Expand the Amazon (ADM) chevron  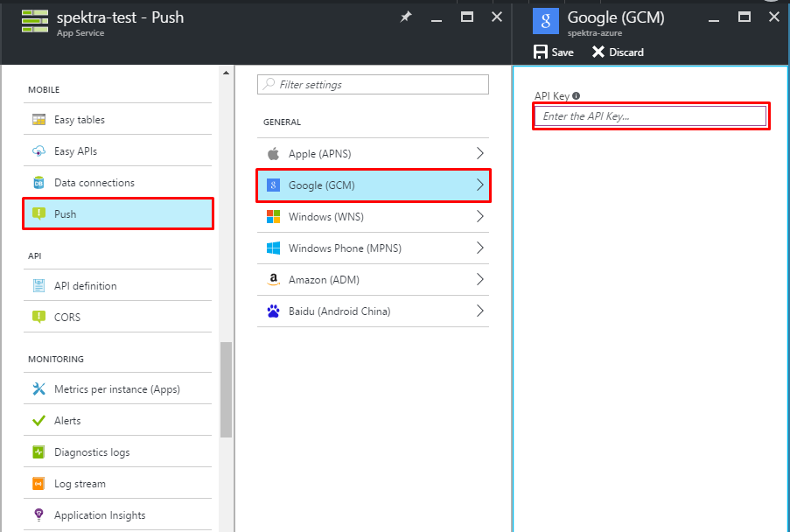click(x=479, y=279)
